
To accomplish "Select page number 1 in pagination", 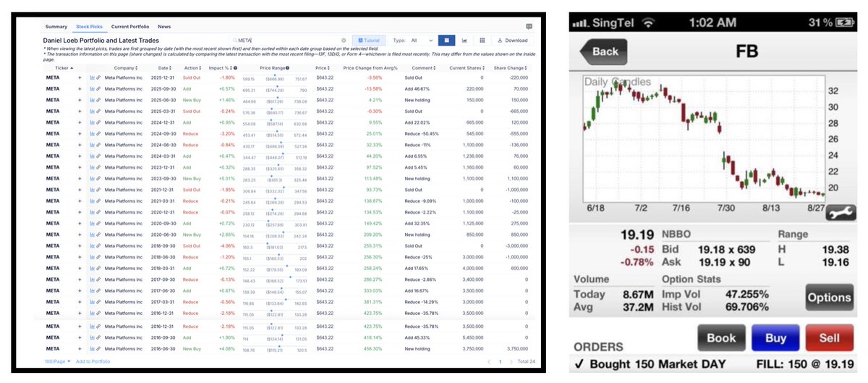I will (x=500, y=361).
